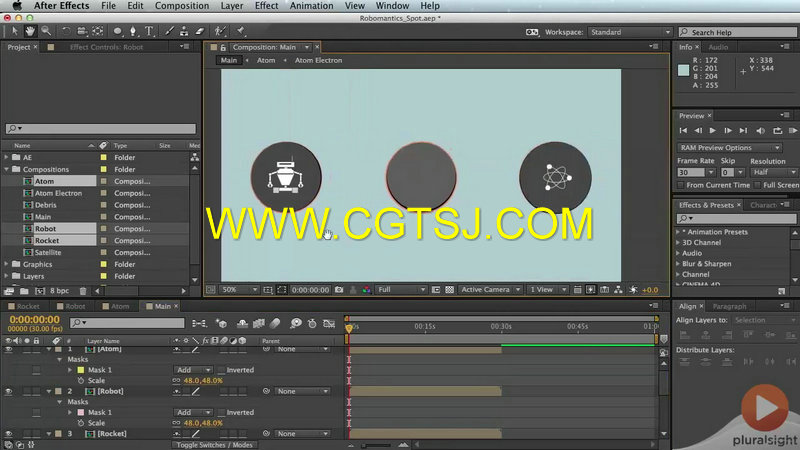Click Toggle Switches / Modes button
This screenshot has height=450, width=800.
[x=214, y=445]
